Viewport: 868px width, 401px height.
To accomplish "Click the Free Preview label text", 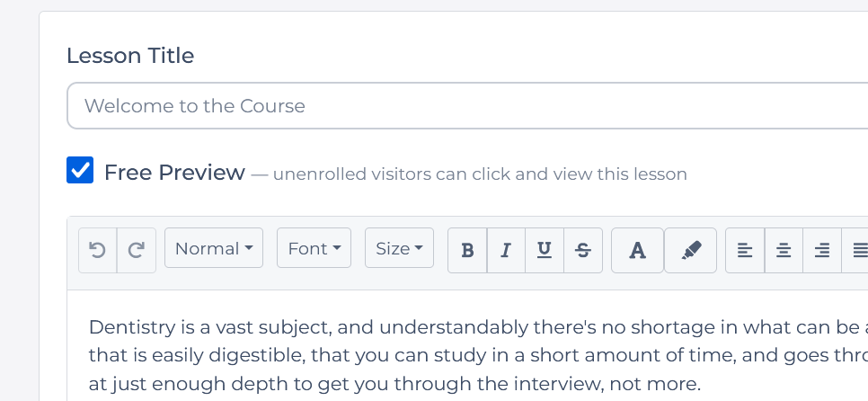I will [174, 173].
